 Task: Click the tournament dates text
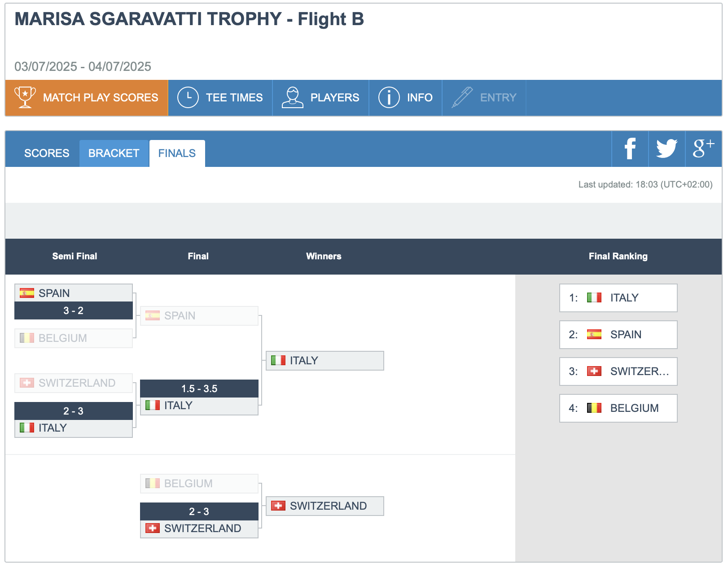[x=83, y=66]
